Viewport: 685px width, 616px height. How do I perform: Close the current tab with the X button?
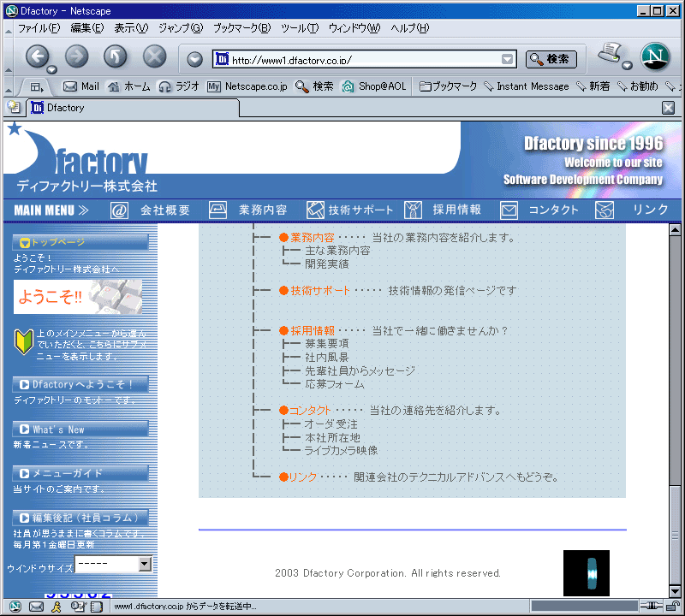(669, 108)
